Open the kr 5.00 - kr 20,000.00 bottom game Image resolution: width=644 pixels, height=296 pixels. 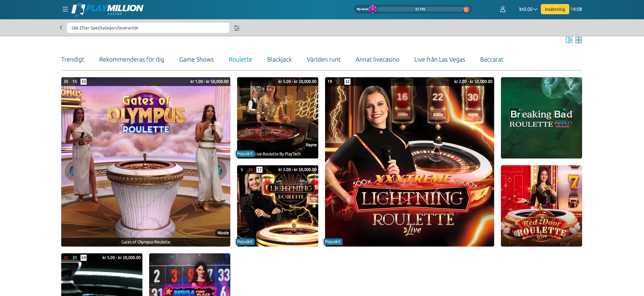coord(102,275)
